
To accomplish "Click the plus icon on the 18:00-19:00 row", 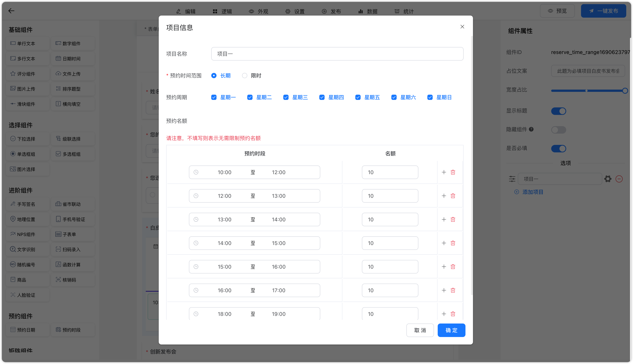I will [x=444, y=314].
